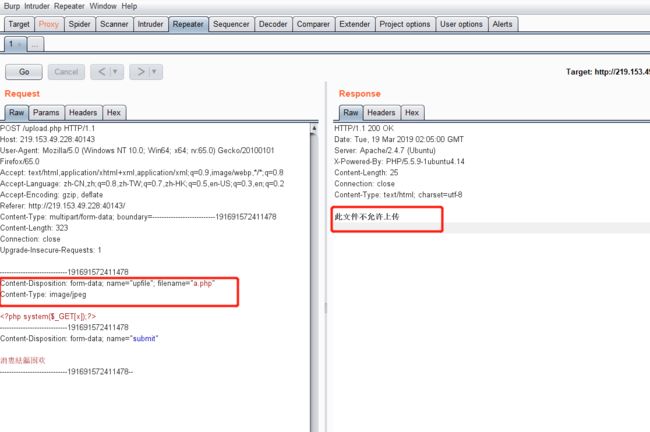
Task: Click the X-Powered-By response header
Action: (399, 162)
